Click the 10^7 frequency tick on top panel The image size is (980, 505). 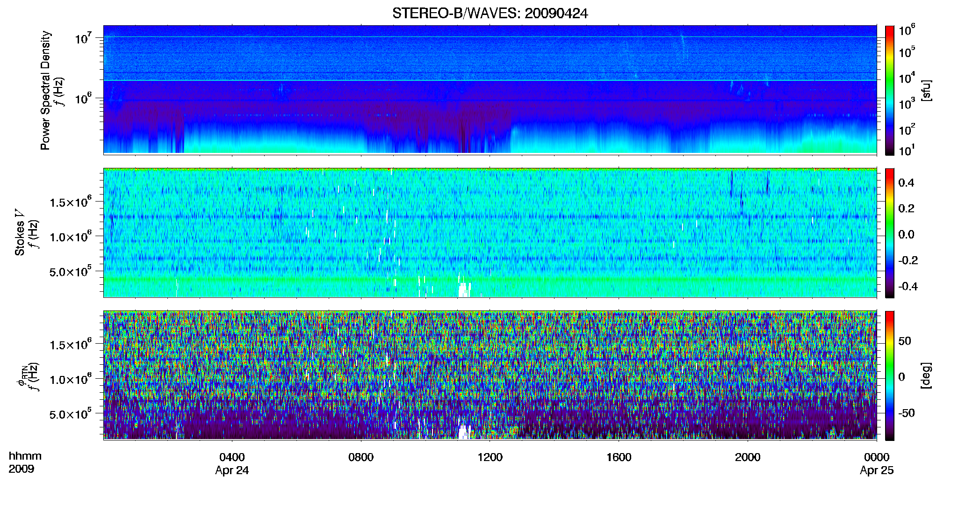83,38
